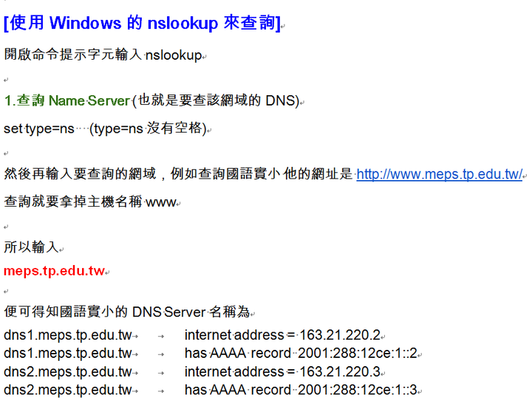Click the blue heading about Windows nslookup

(142, 23)
